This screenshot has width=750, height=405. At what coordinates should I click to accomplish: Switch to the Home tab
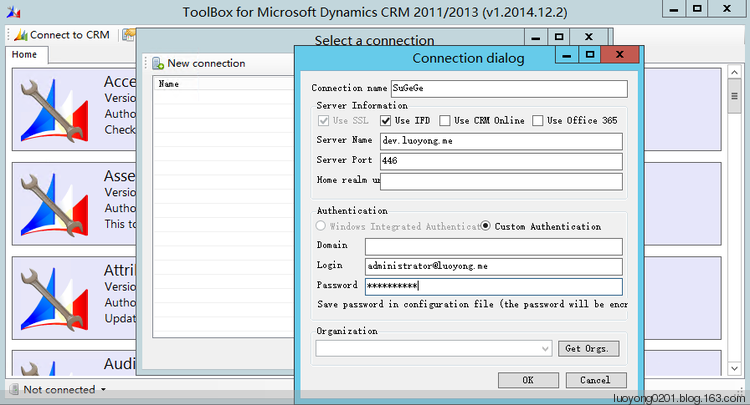[x=24, y=55]
